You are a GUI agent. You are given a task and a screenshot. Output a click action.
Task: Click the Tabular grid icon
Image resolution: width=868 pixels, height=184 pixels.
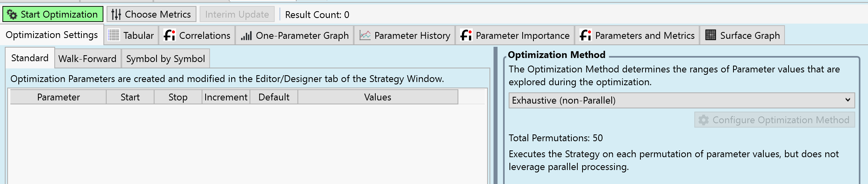[114, 35]
